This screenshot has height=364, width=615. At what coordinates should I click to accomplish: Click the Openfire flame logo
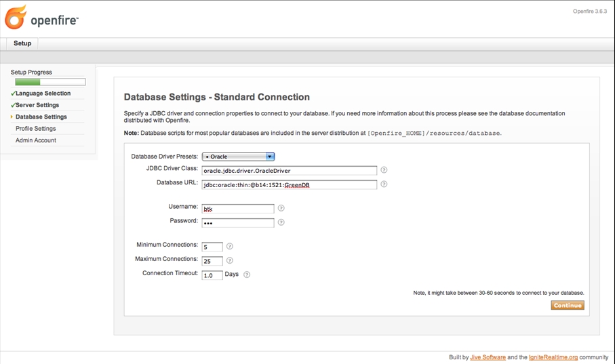(16, 17)
